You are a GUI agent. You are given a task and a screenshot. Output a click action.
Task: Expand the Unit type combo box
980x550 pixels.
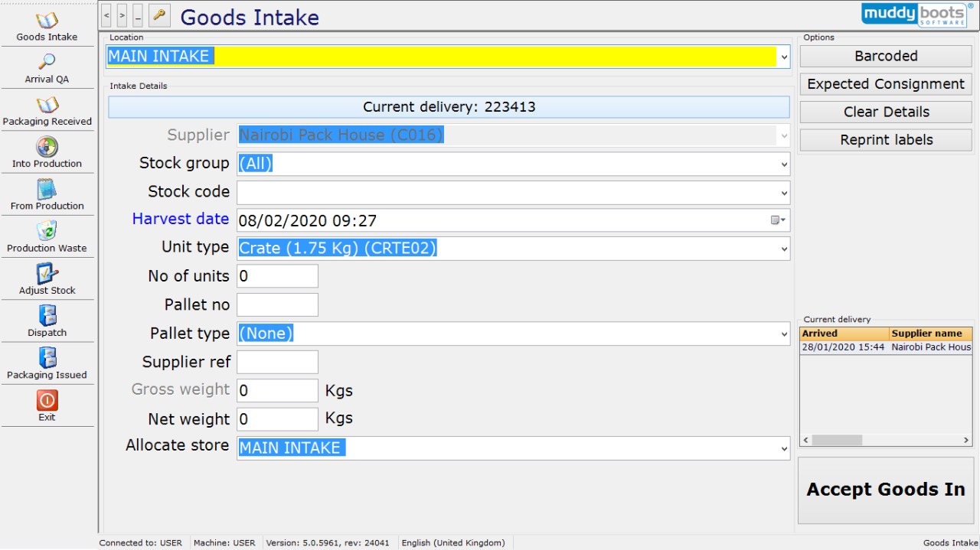point(784,249)
